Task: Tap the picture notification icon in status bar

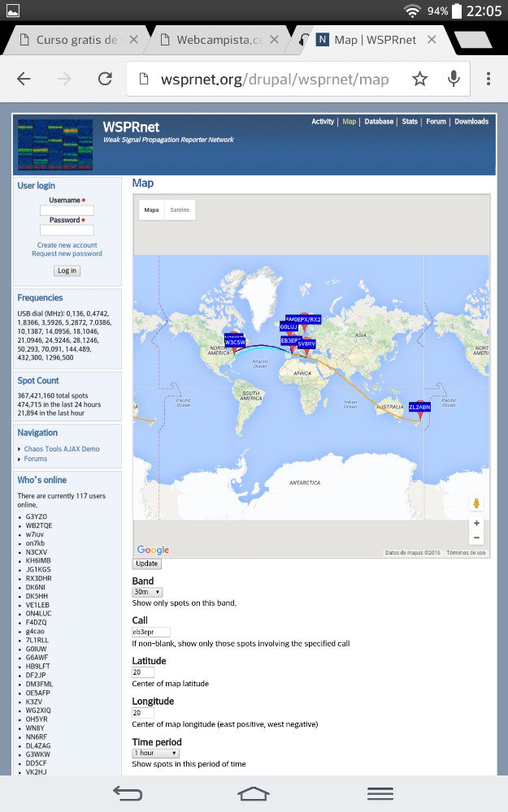Action: click(x=12, y=11)
